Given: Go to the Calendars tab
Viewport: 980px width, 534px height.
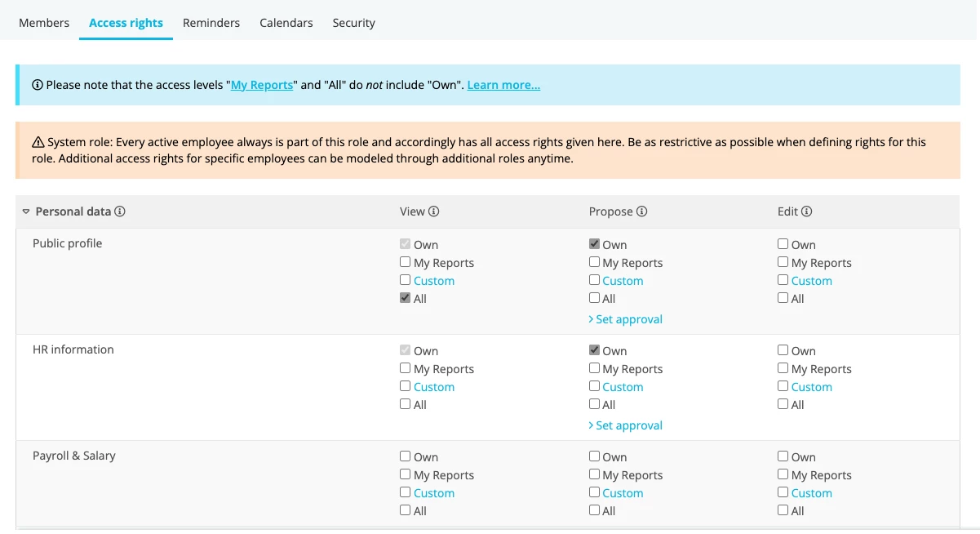Looking at the screenshot, I should point(286,23).
